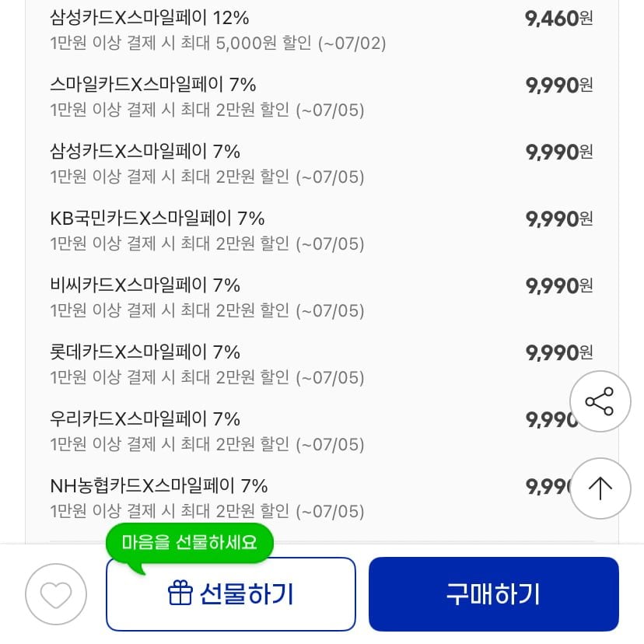644x644 pixels.
Task: Tap the gift box icon in 선물하기
Action: point(180,593)
